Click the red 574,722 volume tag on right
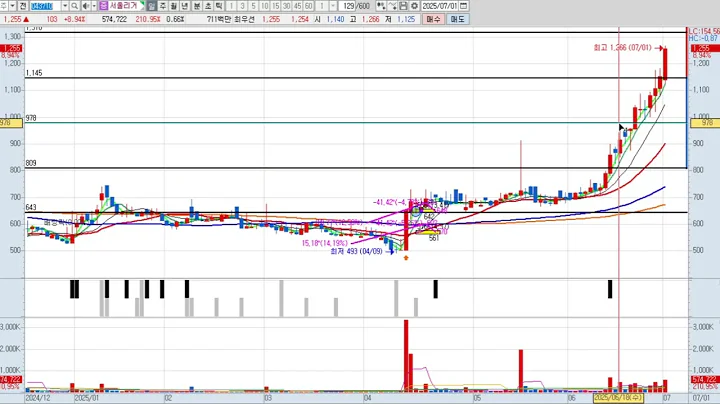 [705, 380]
